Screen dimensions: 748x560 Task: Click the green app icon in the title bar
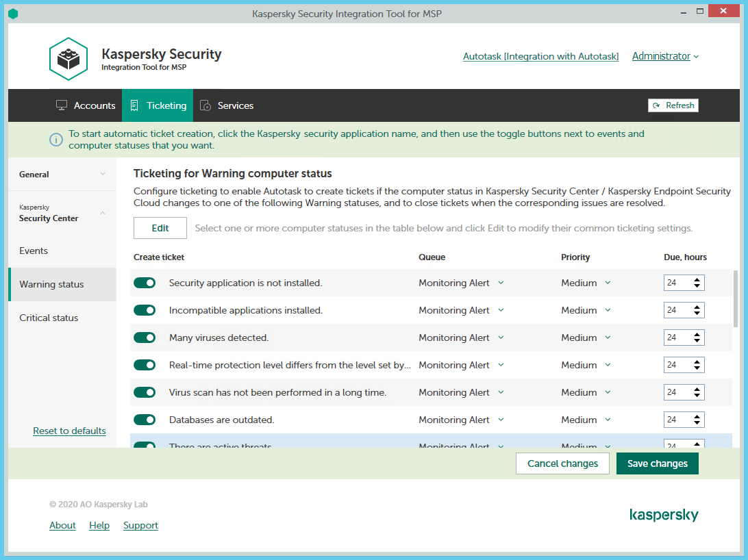(x=13, y=12)
